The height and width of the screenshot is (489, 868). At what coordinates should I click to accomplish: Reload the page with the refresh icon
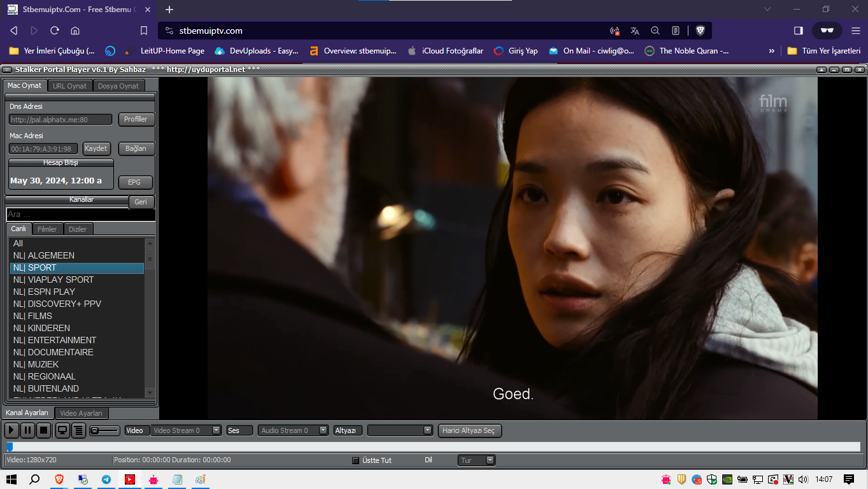coord(55,31)
